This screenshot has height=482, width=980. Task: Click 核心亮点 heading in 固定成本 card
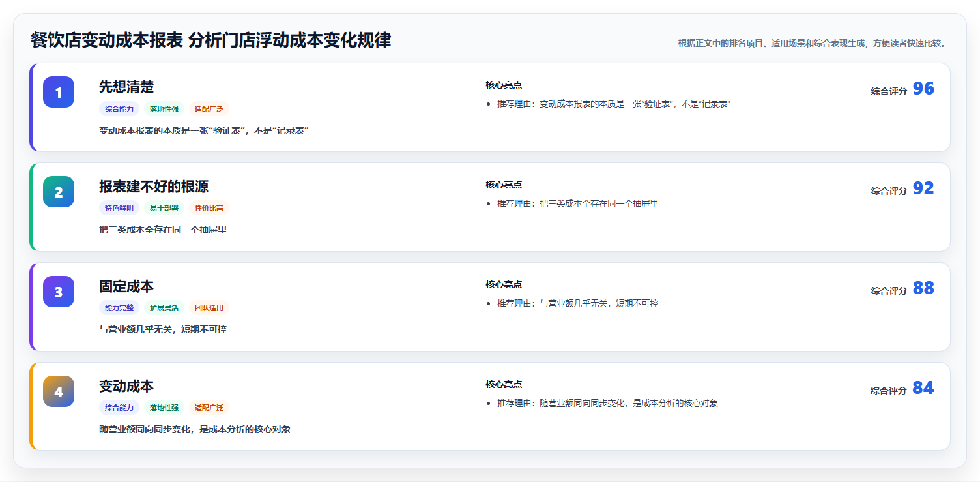[x=504, y=285]
